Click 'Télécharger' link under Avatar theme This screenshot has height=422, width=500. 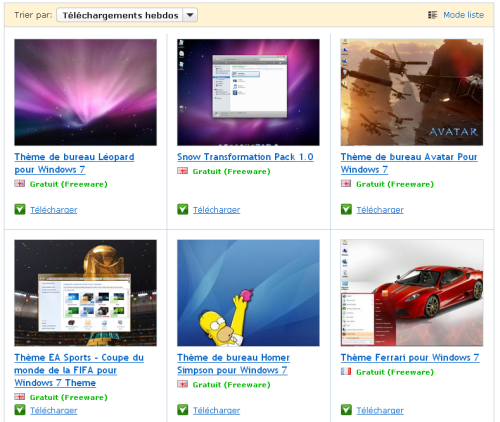tap(380, 210)
